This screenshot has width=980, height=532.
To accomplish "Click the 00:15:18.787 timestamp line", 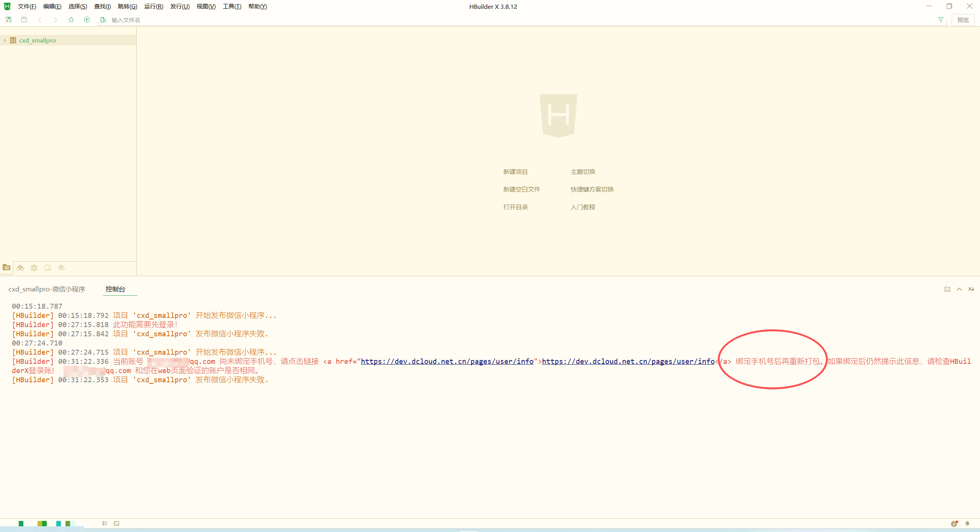I will pyautogui.click(x=37, y=306).
